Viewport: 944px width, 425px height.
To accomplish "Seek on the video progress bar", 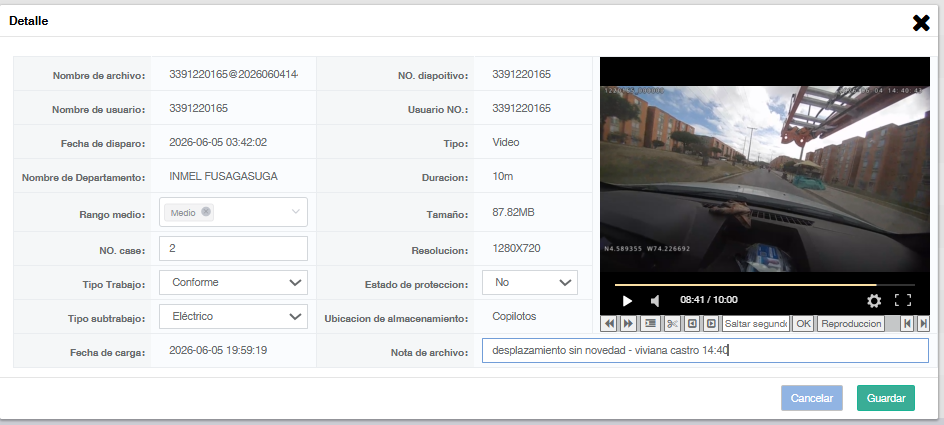I will click(x=765, y=285).
